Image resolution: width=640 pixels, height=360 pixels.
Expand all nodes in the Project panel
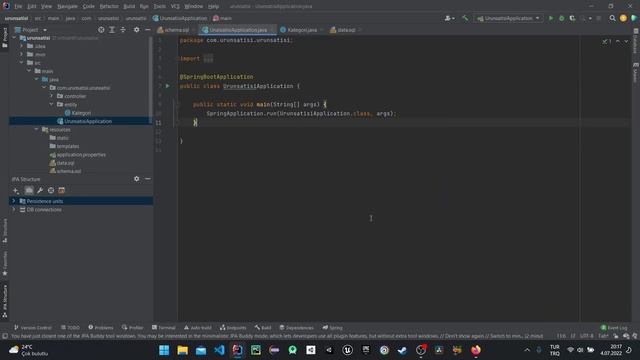coord(112,30)
